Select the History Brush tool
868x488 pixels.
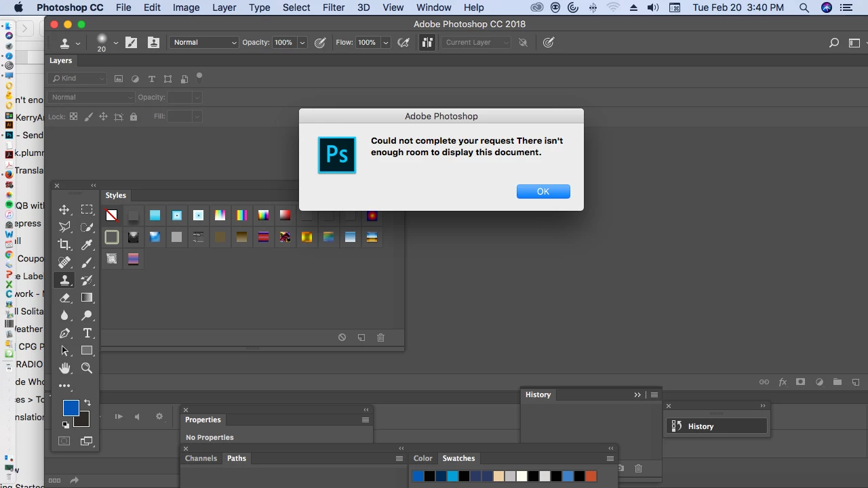point(87,281)
